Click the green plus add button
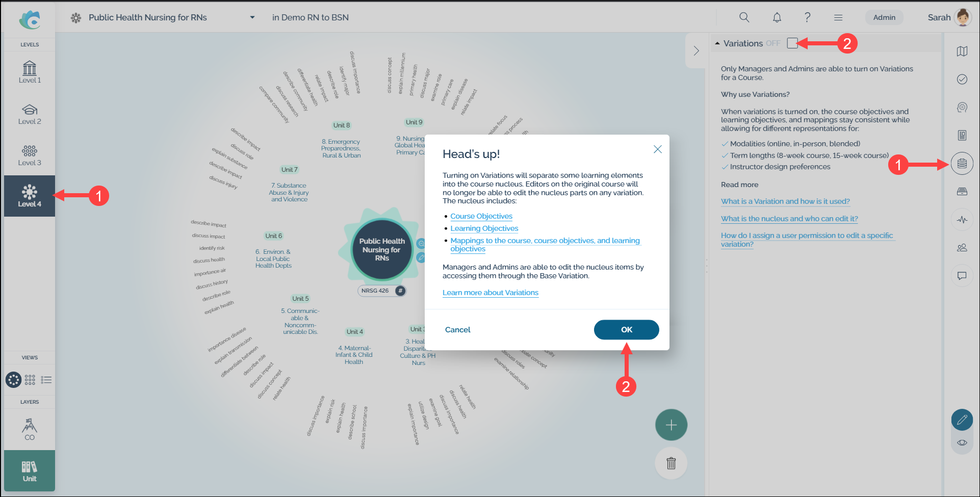980x497 pixels. [x=671, y=425]
